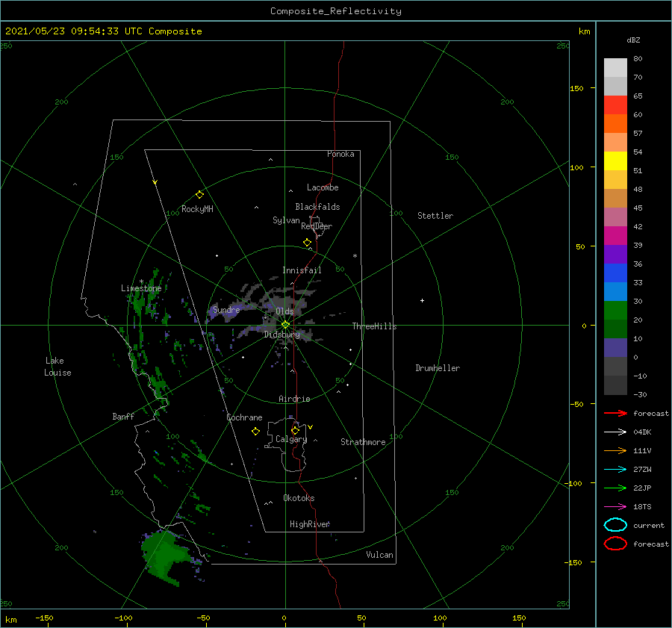672x628 pixels.
Task: Click the Cochrane label
Action: point(244,417)
